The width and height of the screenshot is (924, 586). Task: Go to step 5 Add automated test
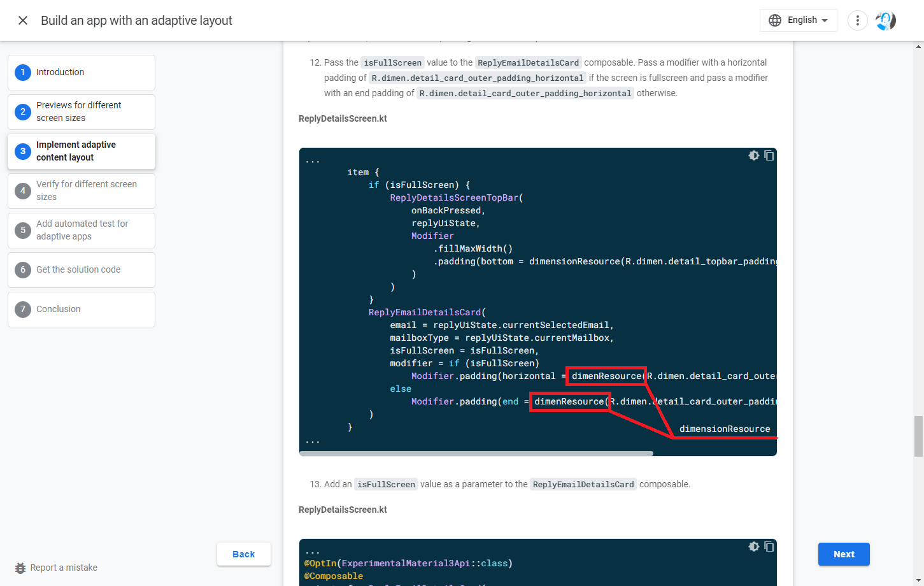tap(82, 231)
